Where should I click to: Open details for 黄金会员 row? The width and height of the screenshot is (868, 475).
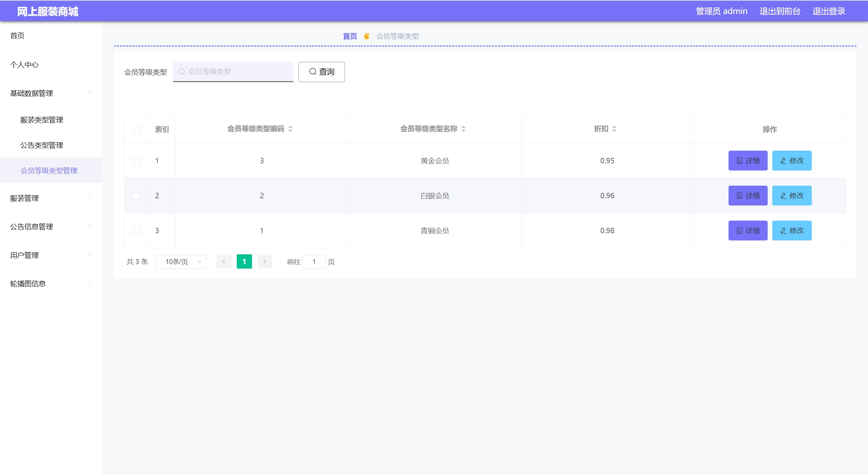click(x=748, y=161)
